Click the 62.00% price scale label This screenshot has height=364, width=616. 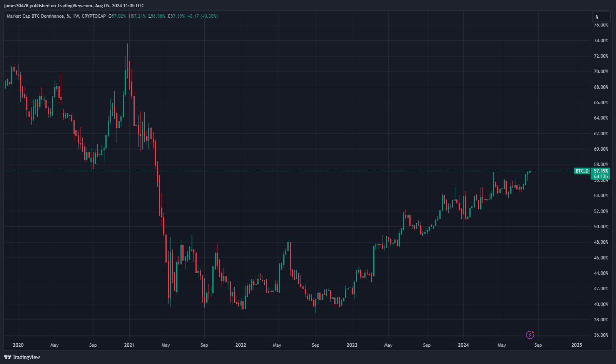click(x=601, y=134)
